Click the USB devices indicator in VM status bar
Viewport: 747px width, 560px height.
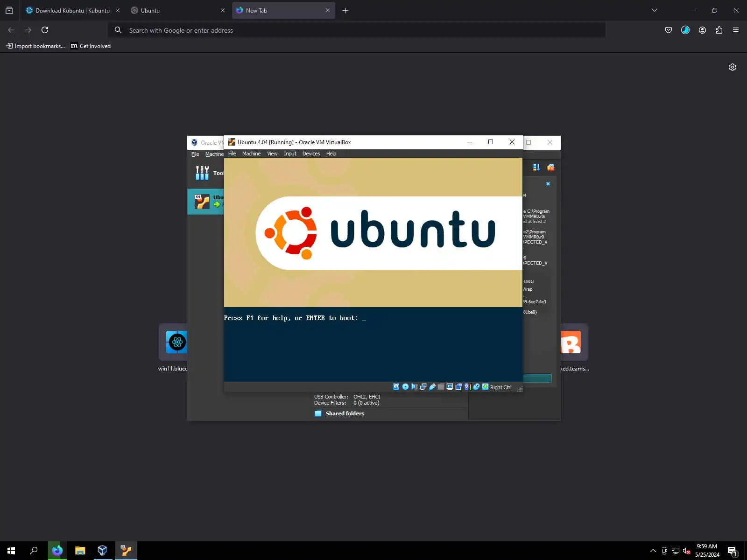[432, 386]
